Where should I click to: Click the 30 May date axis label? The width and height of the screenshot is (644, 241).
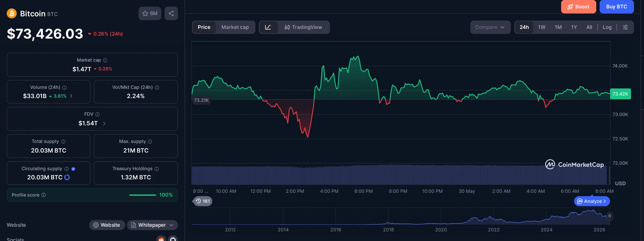(x=467, y=191)
